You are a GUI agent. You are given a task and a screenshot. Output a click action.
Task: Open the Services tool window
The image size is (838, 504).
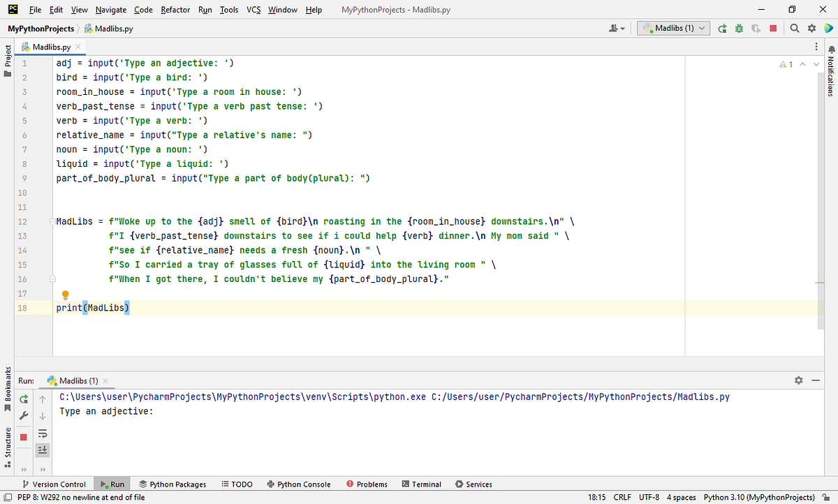473,484
